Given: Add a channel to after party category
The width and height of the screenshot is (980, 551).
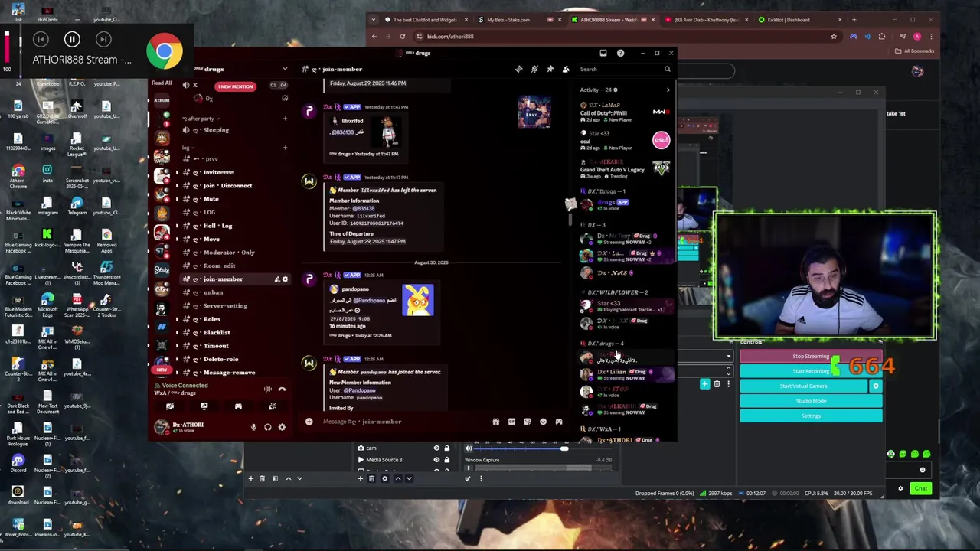Looking at the screenshot, I should click(x=285, y=119).
